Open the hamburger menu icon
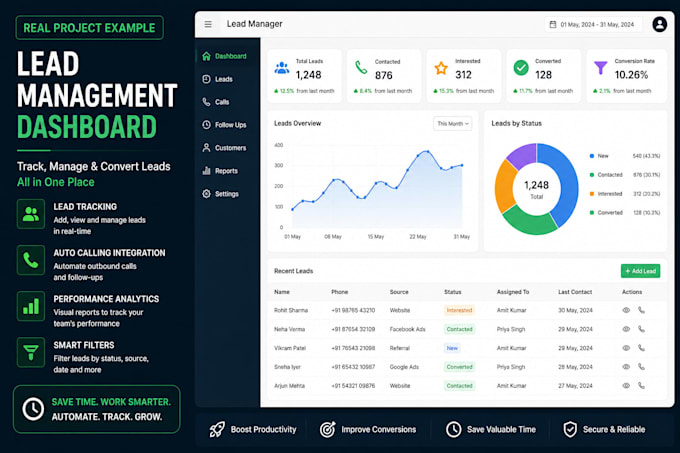This screenshot has width=680, height=453. point(208,24)
